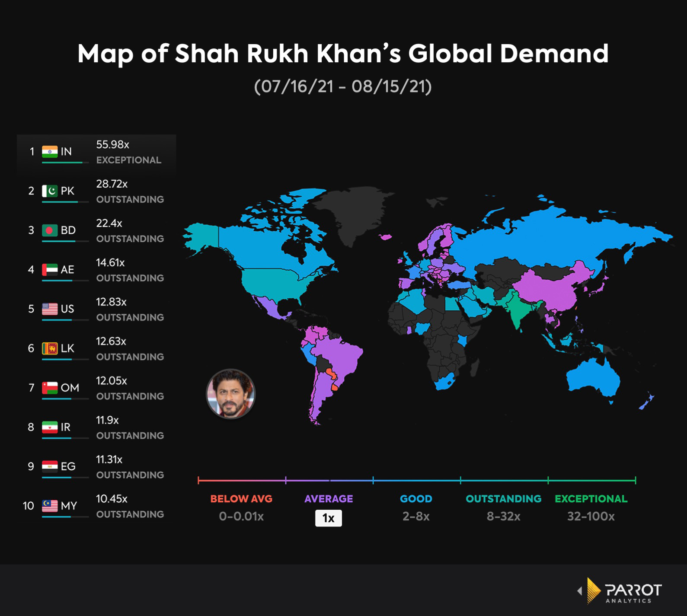Click the date range (07/16/21 - 08/15/21)
Image resolution: width=687 pixels, height=616 pixels.
343,86
